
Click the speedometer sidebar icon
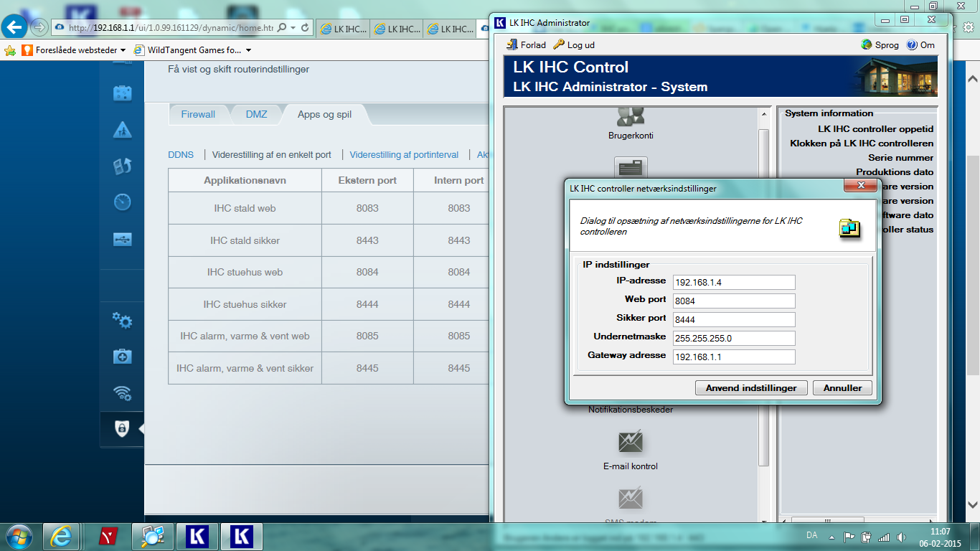[x=122, y=202]
